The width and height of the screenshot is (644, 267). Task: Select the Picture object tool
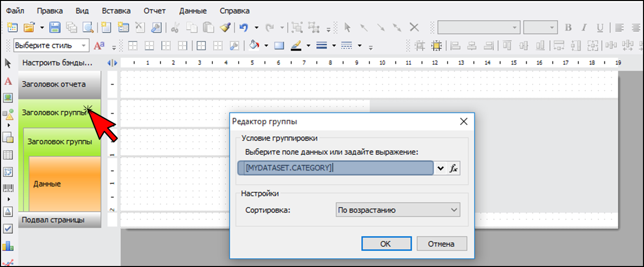point(8,98)
